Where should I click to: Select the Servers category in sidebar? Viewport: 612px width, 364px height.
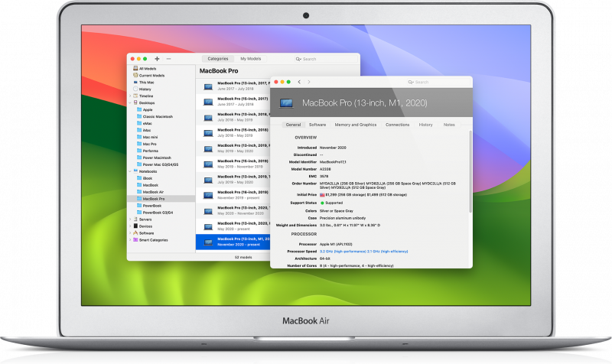(x=145, y=219)
